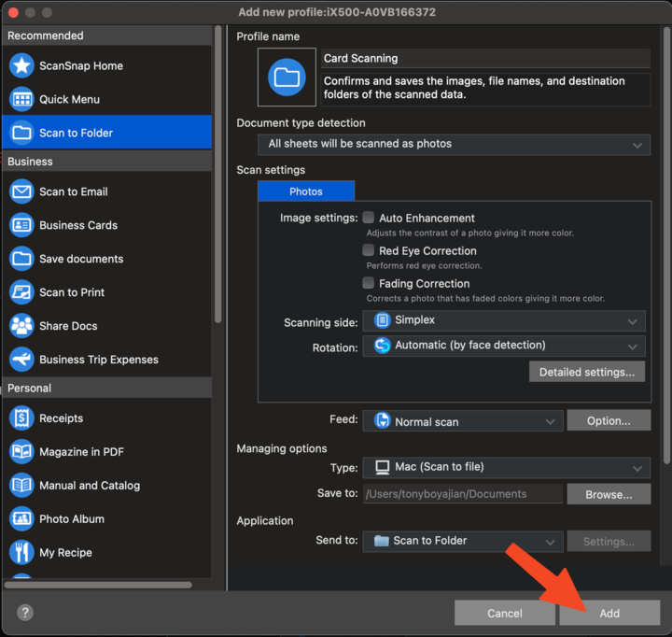Open help with the question mark icon
The height and width of the screenshot is (637, 672).
click(25, 613)
